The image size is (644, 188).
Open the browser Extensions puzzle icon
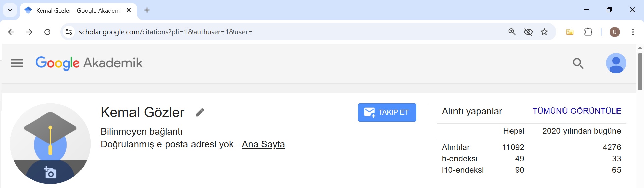(x=588, y=32)
